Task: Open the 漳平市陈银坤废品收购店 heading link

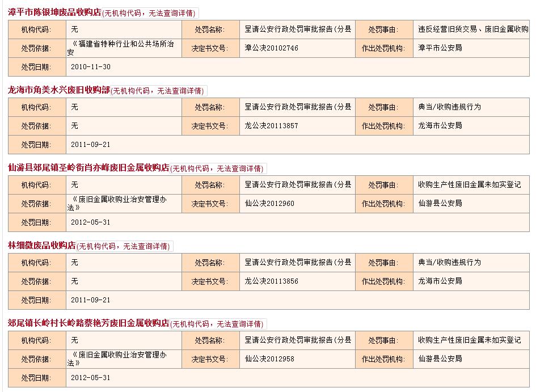Action: click(x=54, y=12)
